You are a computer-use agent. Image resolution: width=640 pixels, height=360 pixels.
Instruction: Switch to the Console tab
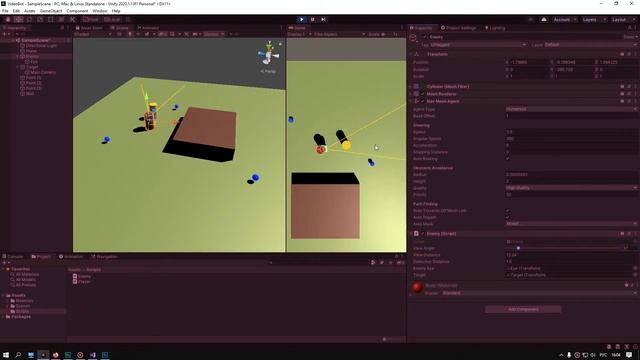point(13,256)
